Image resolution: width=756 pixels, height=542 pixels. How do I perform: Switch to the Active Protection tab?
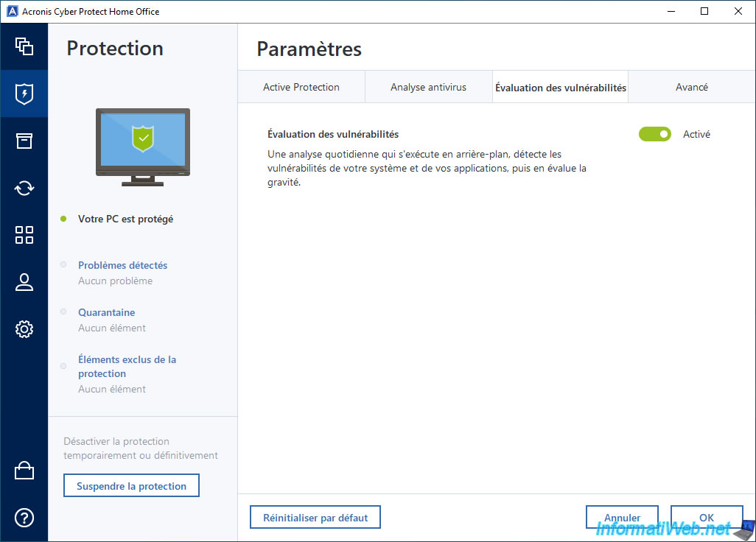pos(301,87)
